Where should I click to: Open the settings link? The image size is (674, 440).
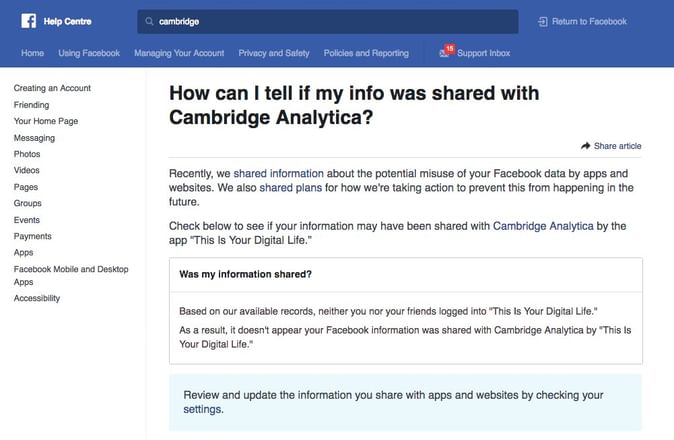(203, 409)
